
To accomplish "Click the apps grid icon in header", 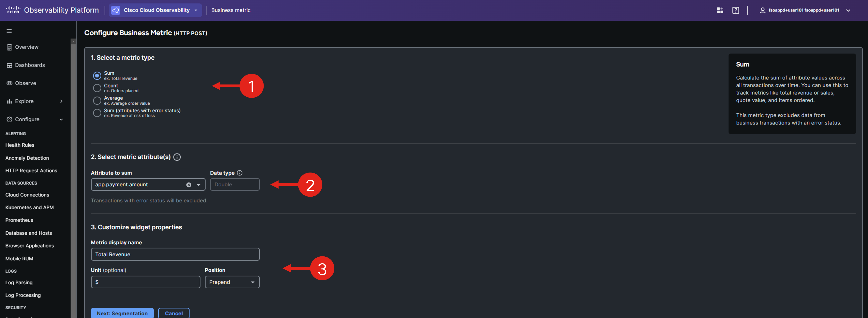I will coord(720,10).
